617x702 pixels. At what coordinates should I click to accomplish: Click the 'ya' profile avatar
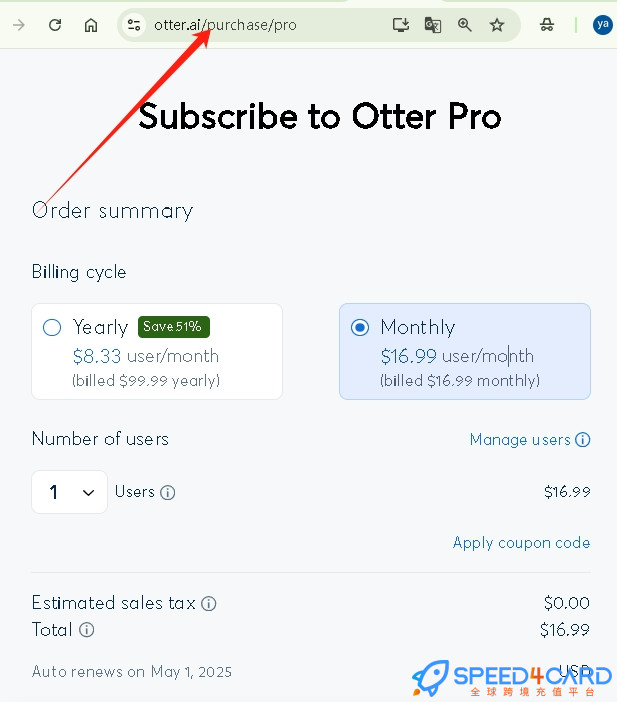coord(603,25)
